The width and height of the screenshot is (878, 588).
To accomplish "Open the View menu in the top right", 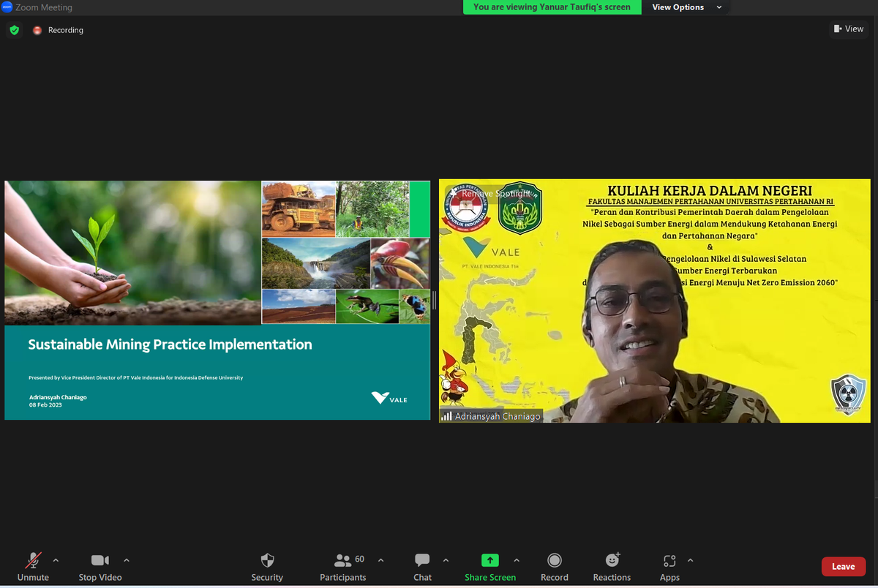I will pos(847,29).
